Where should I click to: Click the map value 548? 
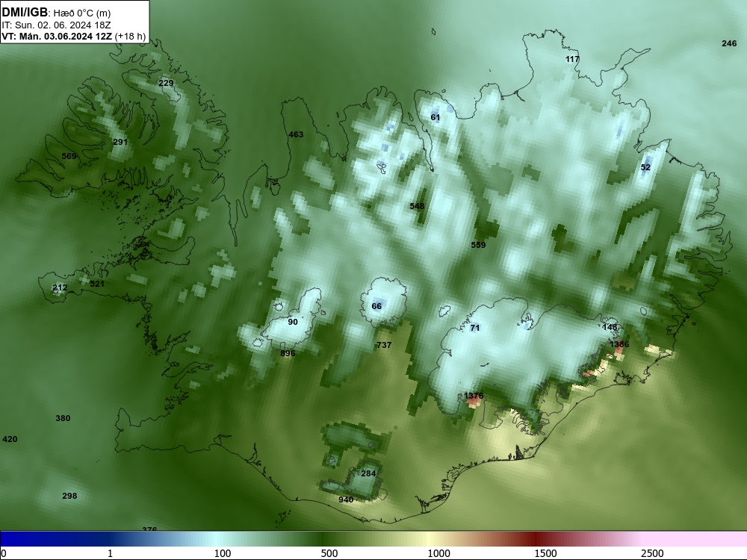[417, 206]
